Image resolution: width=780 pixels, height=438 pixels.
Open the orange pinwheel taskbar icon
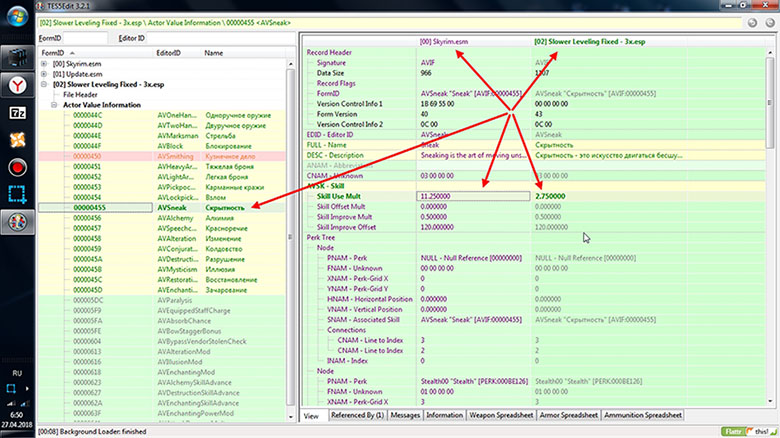click(17, 140)
